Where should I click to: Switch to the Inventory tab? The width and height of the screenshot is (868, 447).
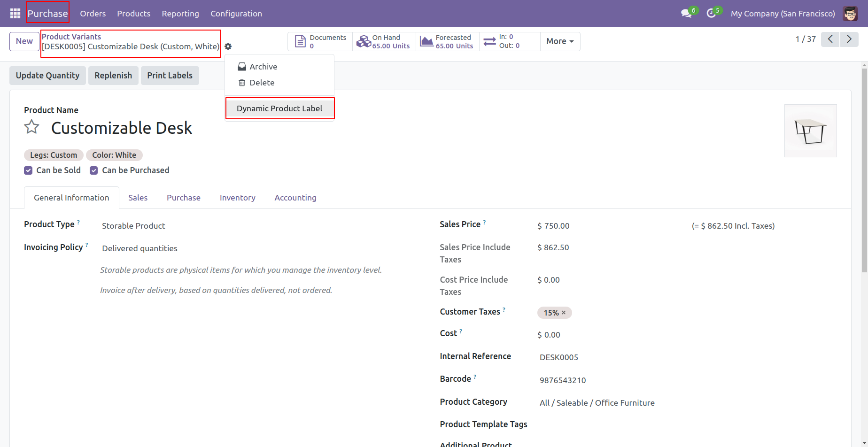point(238,198)
